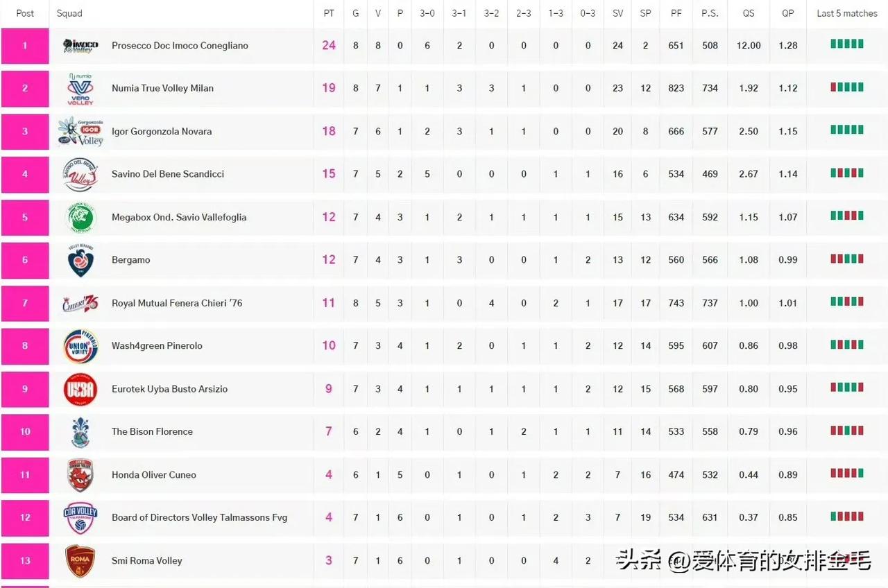
Task: Click the 3-0 results column header
Action: (427, 13)
